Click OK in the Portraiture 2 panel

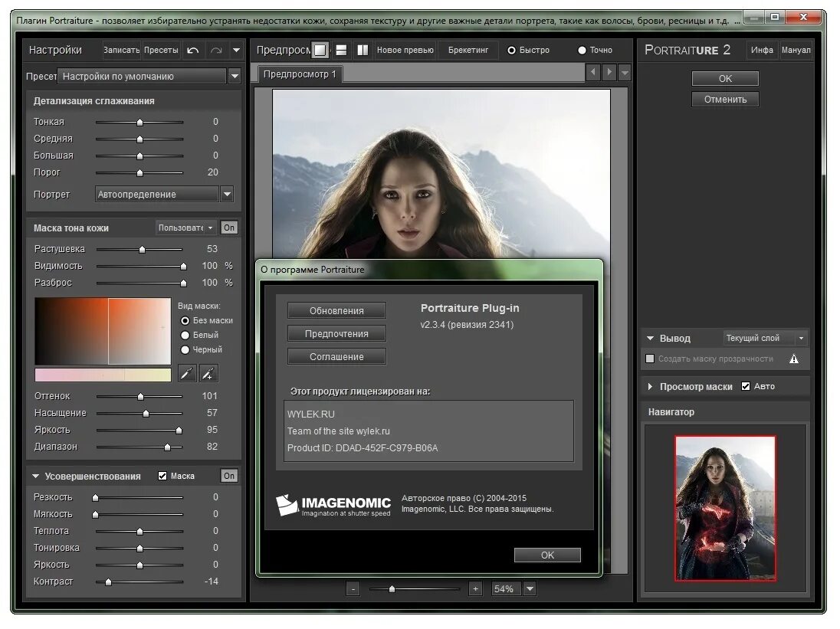point(725,79)
